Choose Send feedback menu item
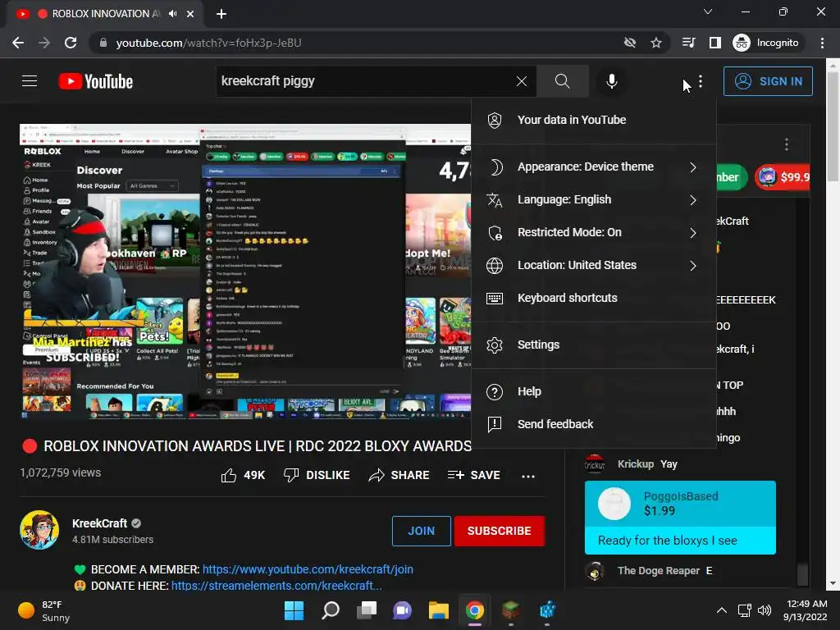The image size is (840, 630). point(594,424)
